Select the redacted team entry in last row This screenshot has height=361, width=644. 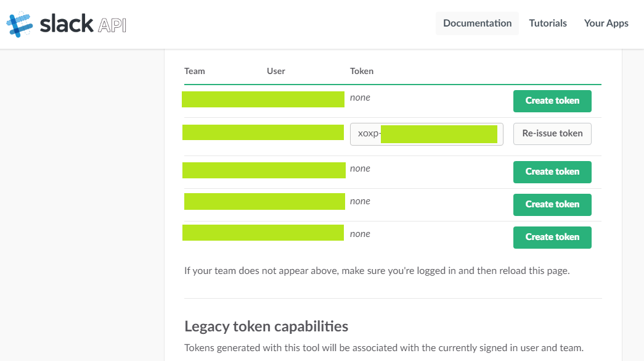point(263,233)
